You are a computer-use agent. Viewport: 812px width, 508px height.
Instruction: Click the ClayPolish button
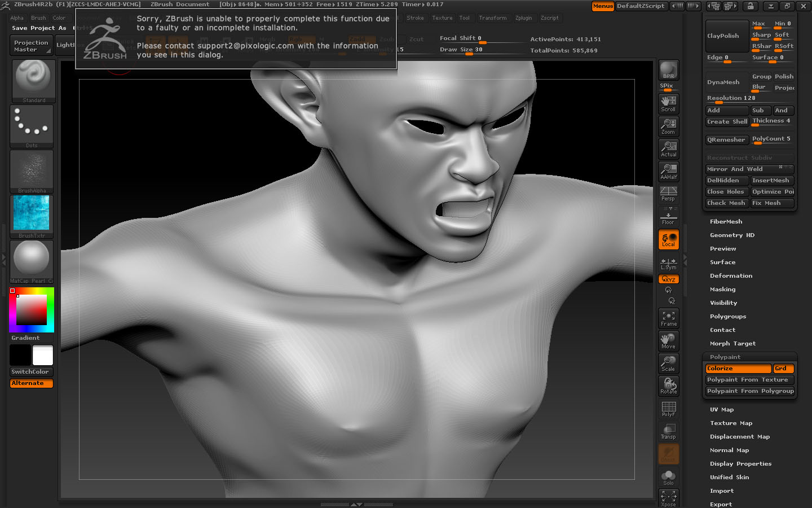click(x=727, y=36)
